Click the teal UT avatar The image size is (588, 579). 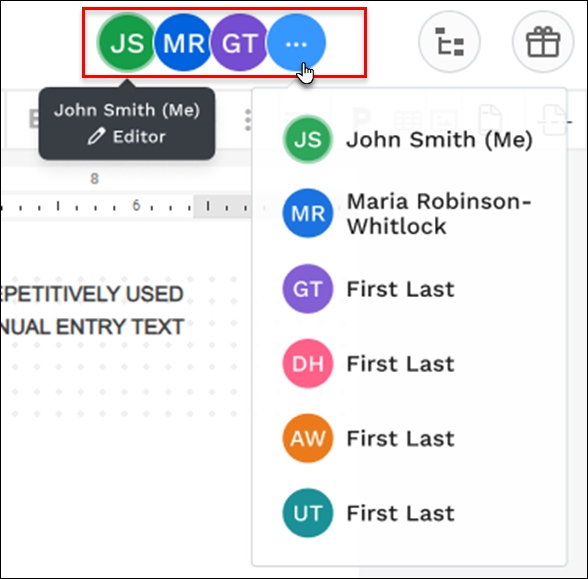pos(308,513)
